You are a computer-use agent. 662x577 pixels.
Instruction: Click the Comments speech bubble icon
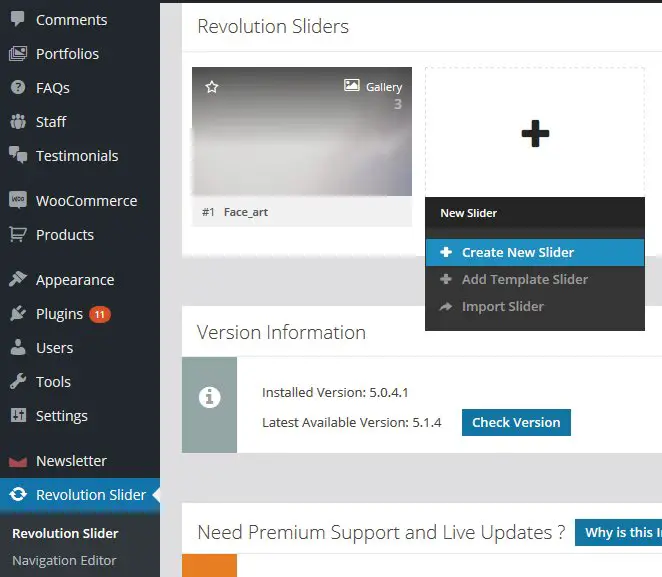pos(17,19)
